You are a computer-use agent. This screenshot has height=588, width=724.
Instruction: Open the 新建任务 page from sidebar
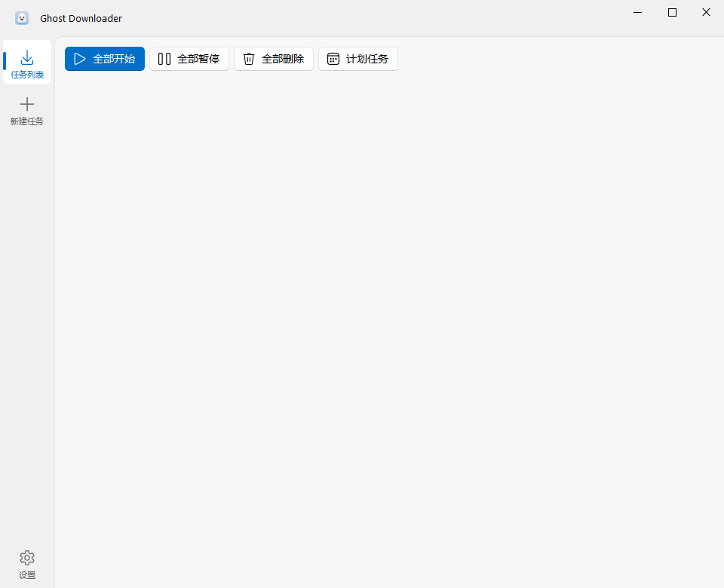(x=27, y=112)
